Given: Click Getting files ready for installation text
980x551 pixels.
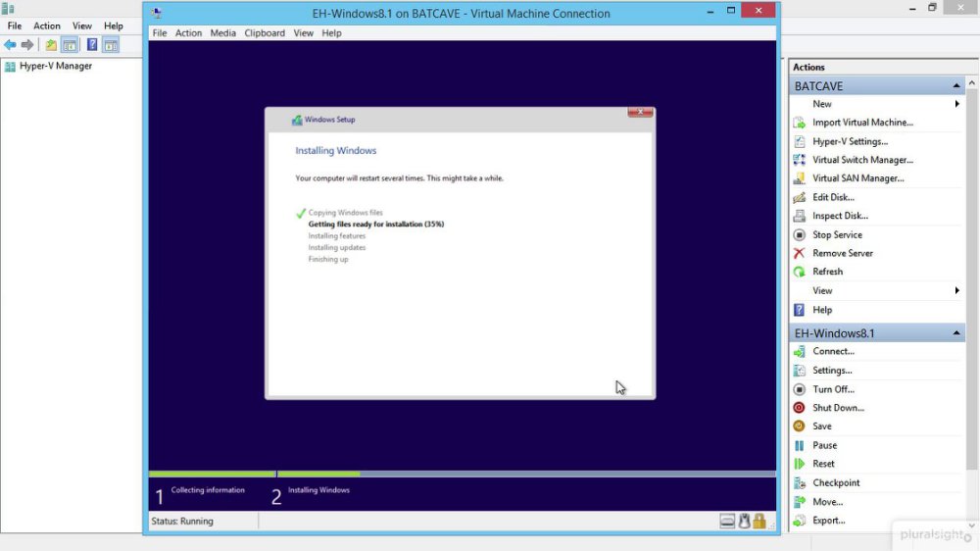Looking at the screenshot, I should [x=375, y=224].
